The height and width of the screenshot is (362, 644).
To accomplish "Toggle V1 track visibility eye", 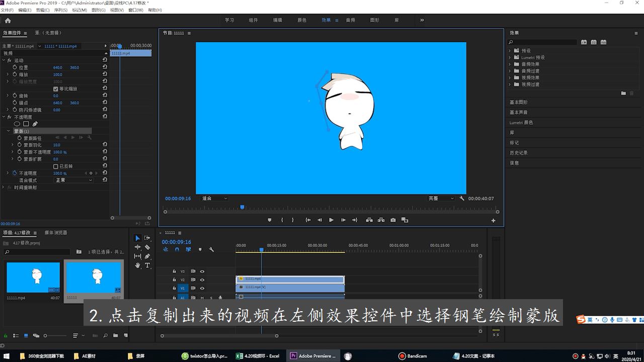I will tap(202, 288).
